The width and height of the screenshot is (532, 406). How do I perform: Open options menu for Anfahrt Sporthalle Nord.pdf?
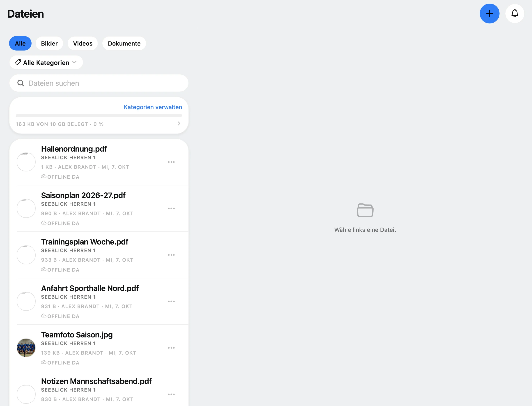pos(171,301)
